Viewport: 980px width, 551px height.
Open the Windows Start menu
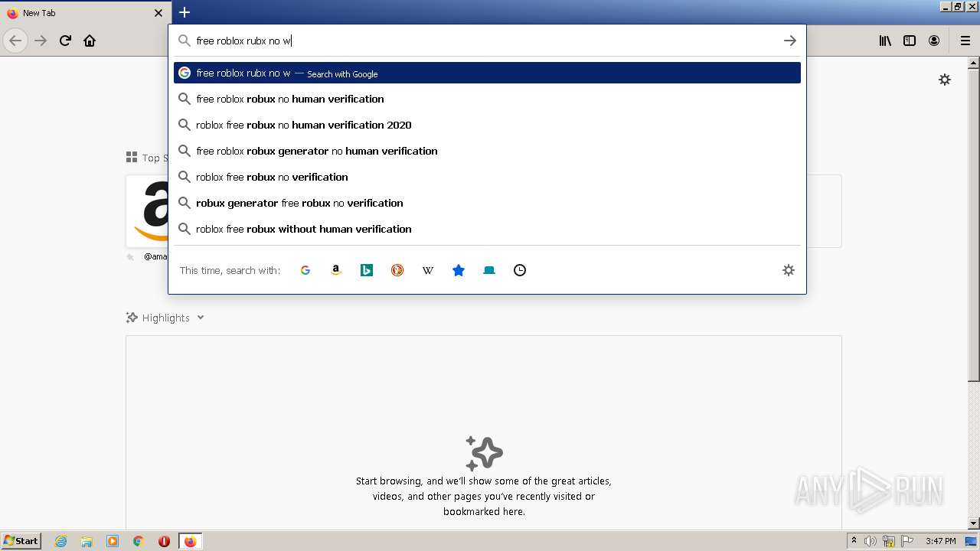coord(21,540)
